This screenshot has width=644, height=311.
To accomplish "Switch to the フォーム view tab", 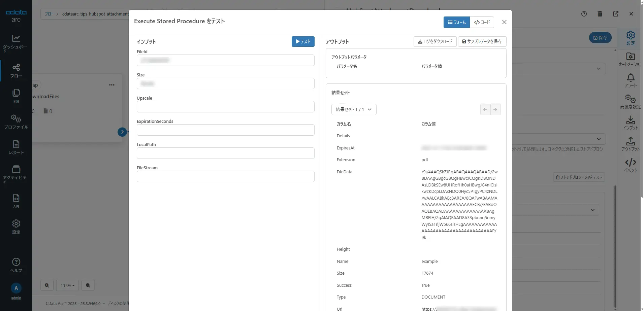I will click(x=456, y=22).
